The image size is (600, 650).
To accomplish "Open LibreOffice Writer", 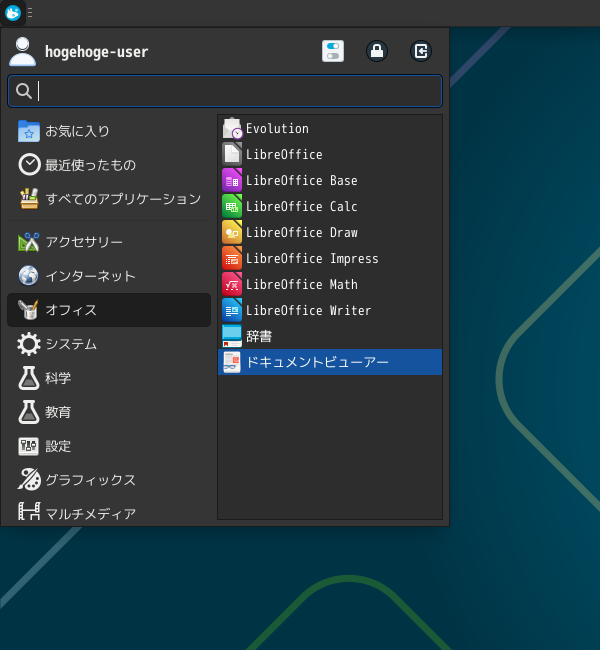I will [308, 311].
